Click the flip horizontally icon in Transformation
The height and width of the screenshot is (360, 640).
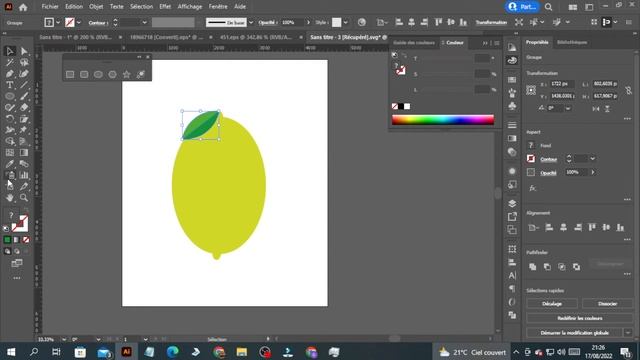(596, 109)
